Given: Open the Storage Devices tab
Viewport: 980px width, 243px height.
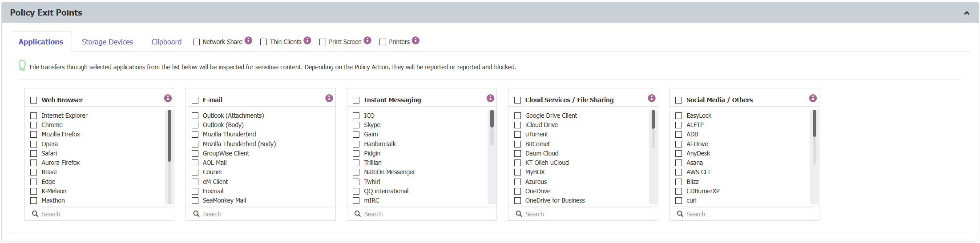Looking at the screenshot, I should click(107, 42).
